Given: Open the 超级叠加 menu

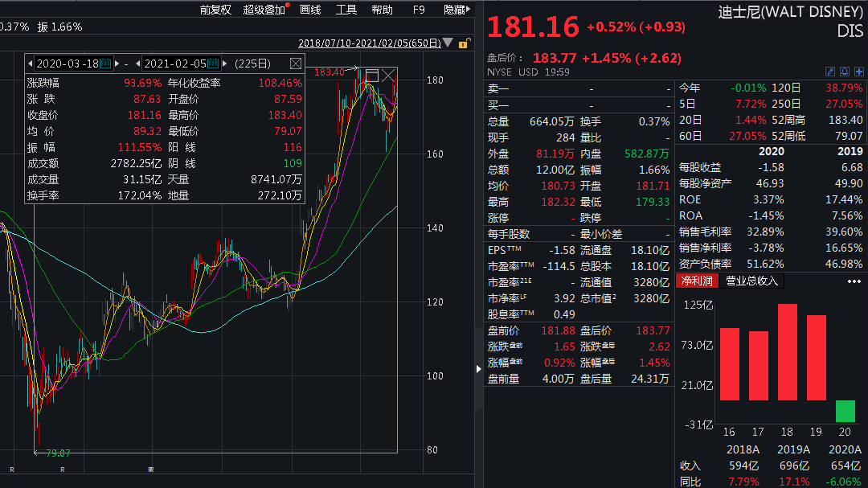Looking at the screenshot, I should [x=264, y=10].
